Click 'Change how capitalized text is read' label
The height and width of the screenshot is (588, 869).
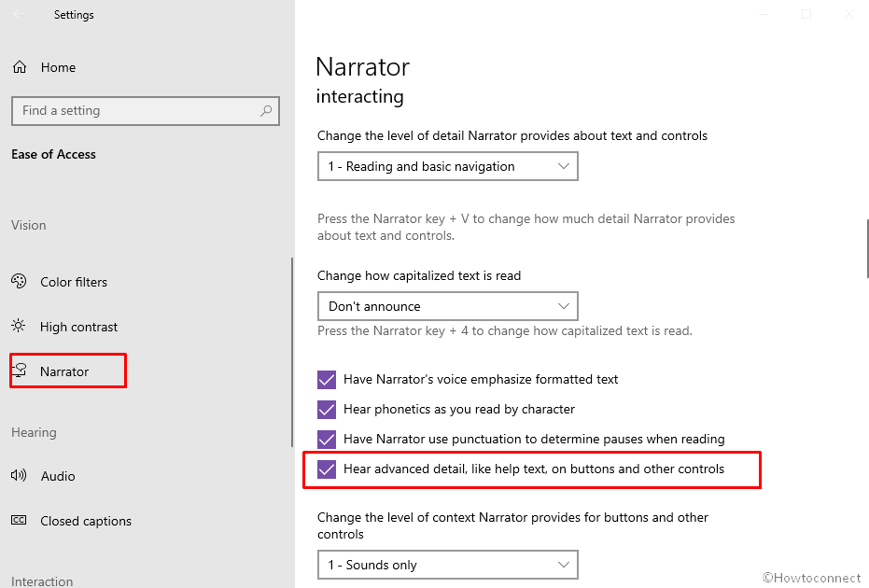[419, 275]
